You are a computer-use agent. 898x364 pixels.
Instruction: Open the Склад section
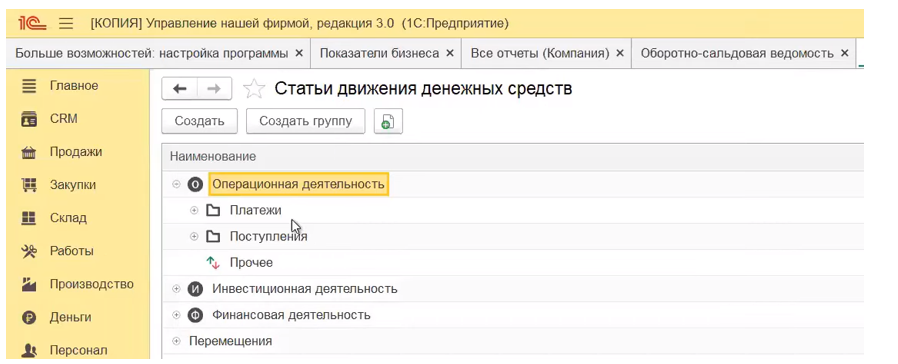coord(68,218)
